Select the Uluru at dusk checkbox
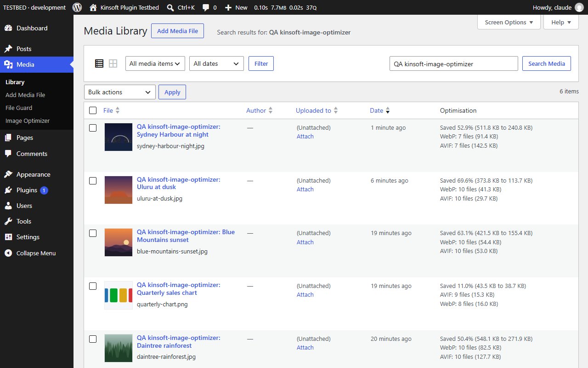588x368 pixels. point(93,181)
